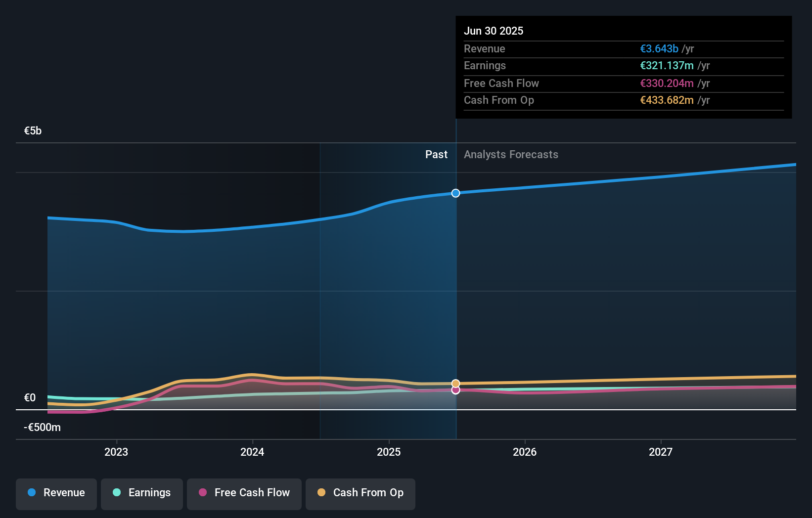The height and width of the screenshot is (518, 812).
Task: Click the yellow Cash From Op legend dot
Action: [321, 493]
